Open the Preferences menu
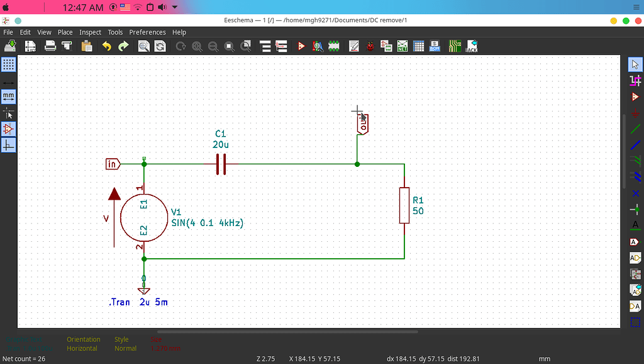 pyautogui.click(x=147, y=32)
